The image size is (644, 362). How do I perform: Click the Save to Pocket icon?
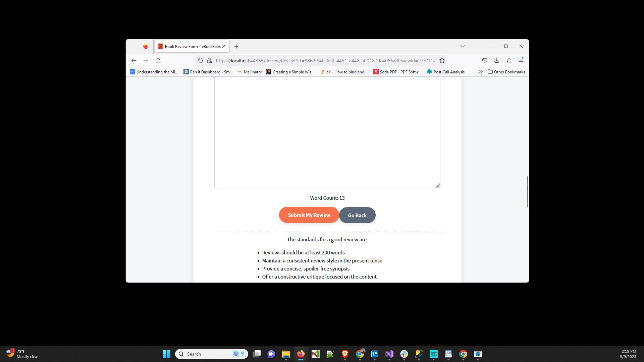tap(485, 60)
